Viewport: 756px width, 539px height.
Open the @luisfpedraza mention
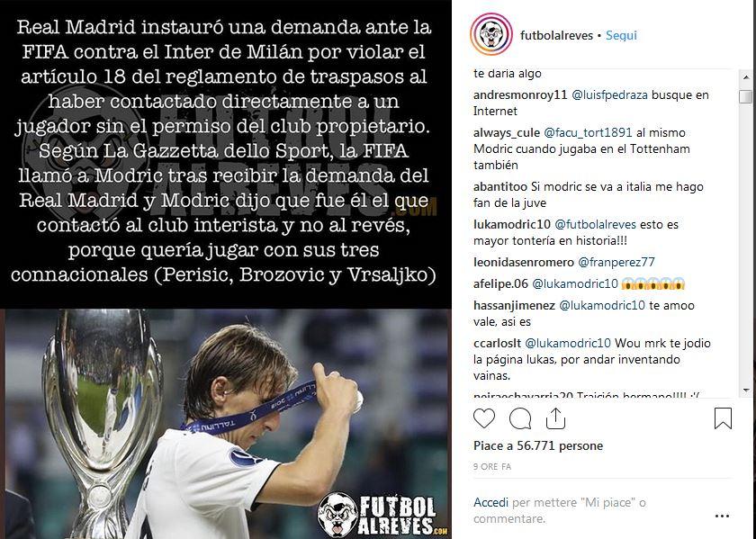pyautogui.click(x=609, y=95)
